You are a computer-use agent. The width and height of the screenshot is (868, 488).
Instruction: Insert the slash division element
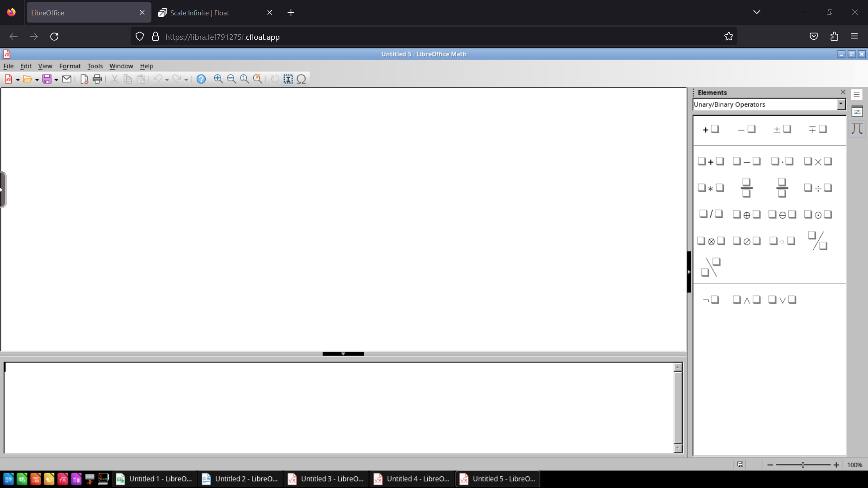(711, 214)
